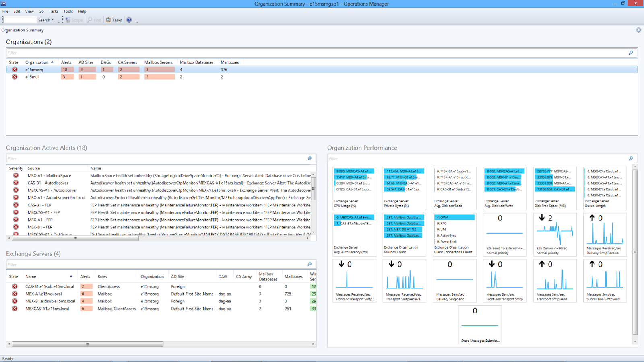Viewport: 644px width, 362px height.
Task: Click the toolbar search text box
Action: [x=20, y=20]
